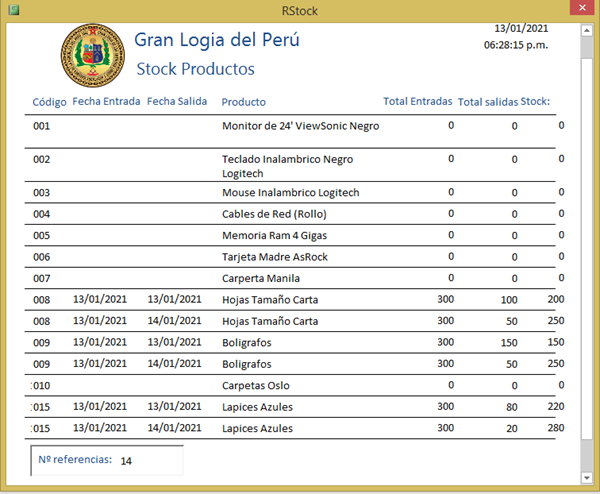Viewport: 600px width, 494px height.
Task: Select Tarjeta Madre AsRock
Action: tap(275, 257)
